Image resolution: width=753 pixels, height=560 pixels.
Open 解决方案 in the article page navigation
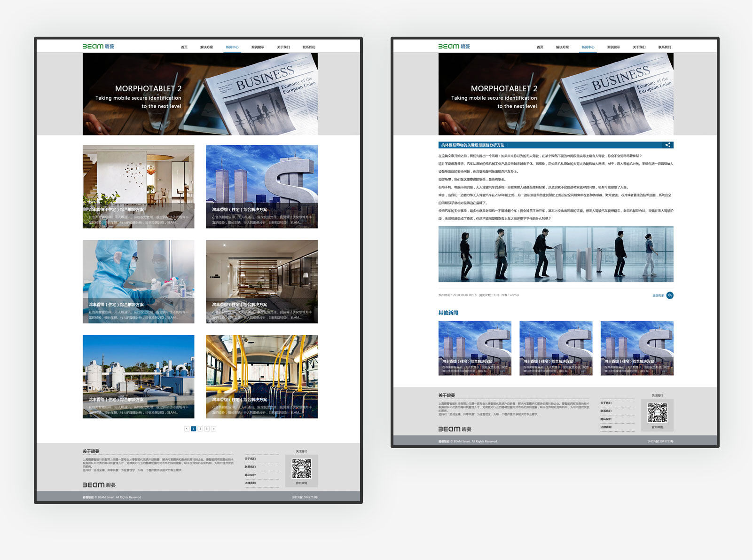(562, 47)
